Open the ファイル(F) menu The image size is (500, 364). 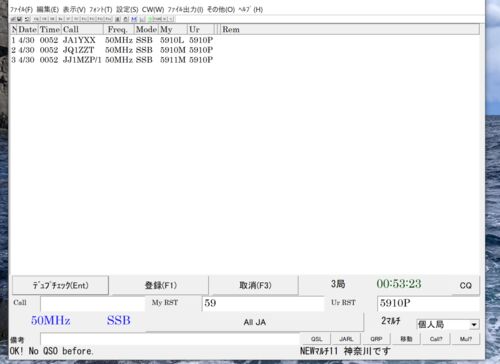point(21,9)
